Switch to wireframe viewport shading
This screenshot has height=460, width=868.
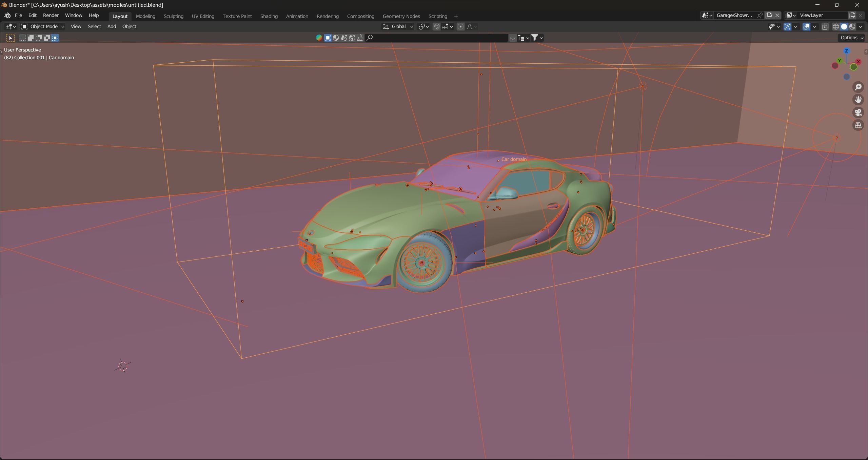[836, 26]
